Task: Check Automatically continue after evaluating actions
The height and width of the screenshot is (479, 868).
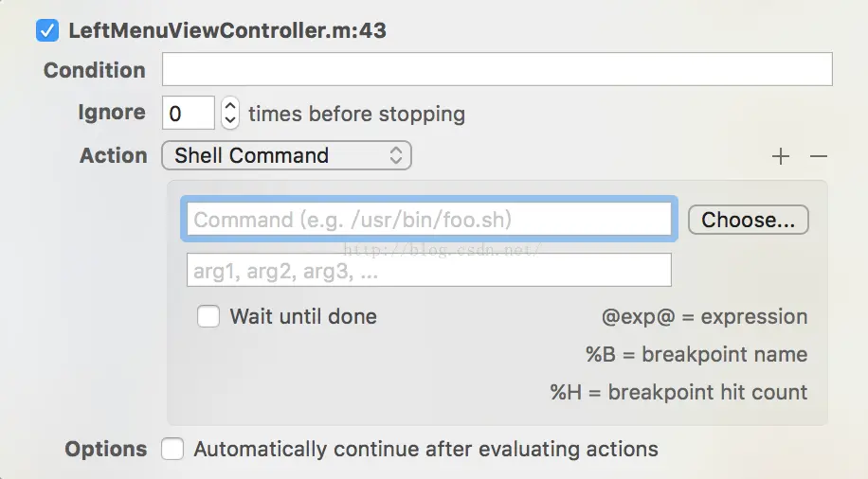Action: point(172,449)
